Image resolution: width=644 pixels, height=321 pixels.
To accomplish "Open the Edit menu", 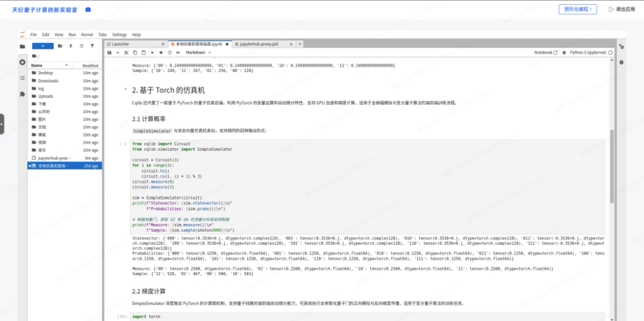I will tap(46, 35).
